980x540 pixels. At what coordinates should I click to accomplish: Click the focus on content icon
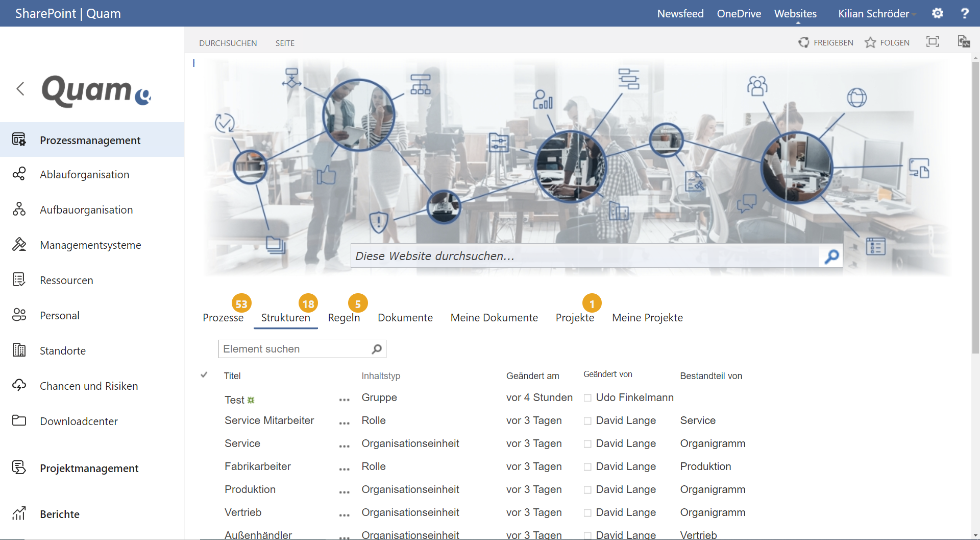pyautogui.click(x=932, y=42)
